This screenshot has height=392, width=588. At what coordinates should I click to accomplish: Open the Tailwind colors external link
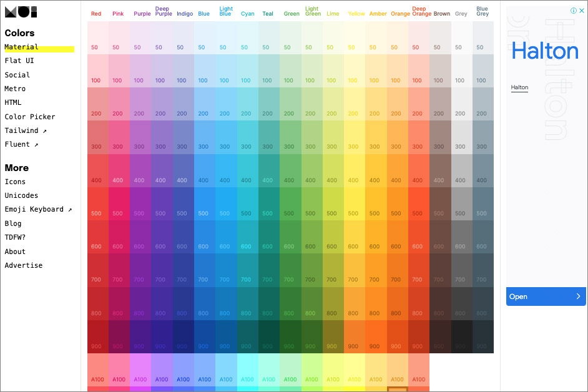(x=26, y=130)
